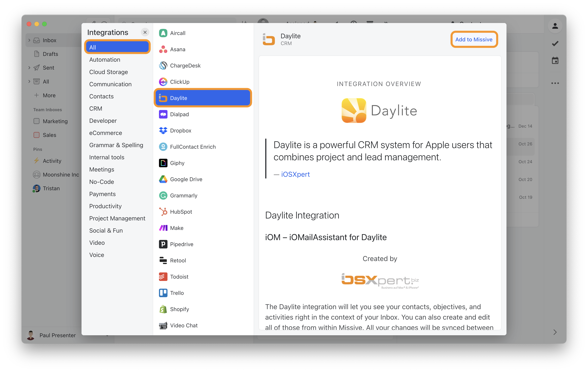Select the Video category
This screenshot has height=372, width=588.
click(117, 243)
